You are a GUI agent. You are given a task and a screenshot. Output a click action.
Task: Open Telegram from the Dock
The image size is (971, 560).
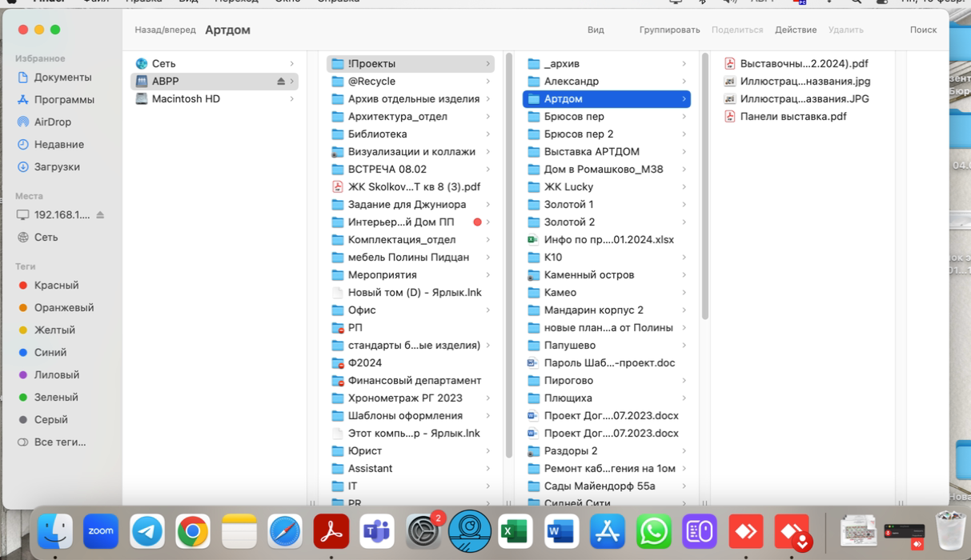pyautogui.click(x=147, y=532)
